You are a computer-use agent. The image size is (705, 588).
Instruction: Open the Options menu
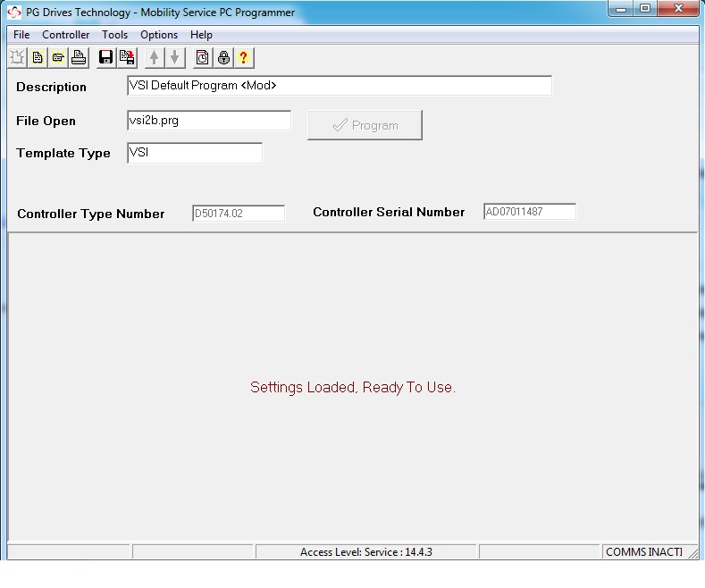pos(159,35)
